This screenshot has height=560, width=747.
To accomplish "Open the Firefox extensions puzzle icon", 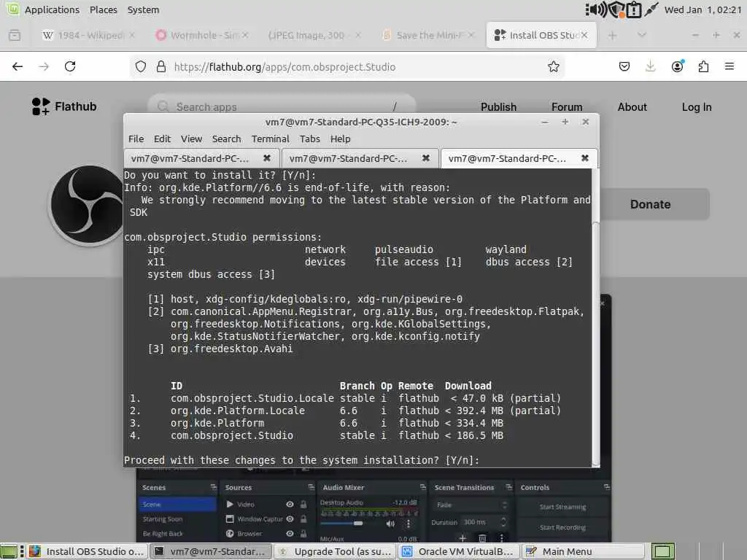I will pyautogui.click(x=703, y=66).
